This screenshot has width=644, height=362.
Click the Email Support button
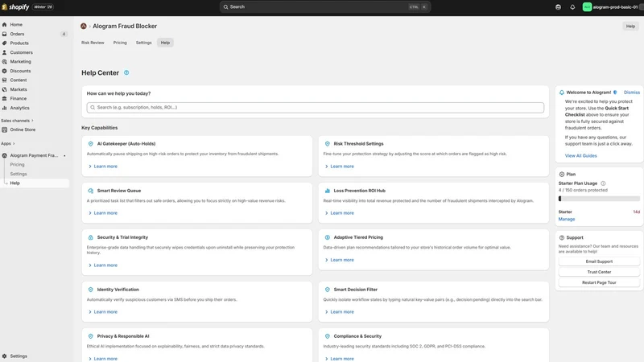[x=599, y=261]
